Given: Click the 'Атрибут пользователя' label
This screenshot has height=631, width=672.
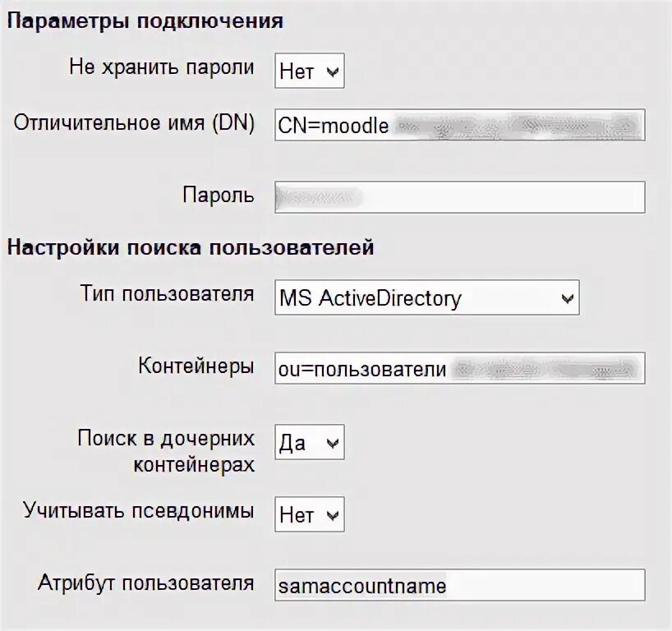Looking at the screenshot, I should [x=146, y=583].
